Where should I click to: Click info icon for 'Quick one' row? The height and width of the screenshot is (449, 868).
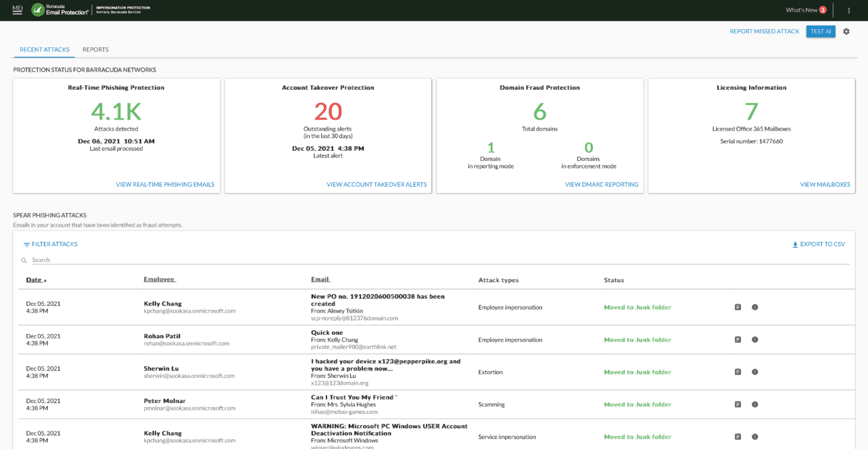[x=755, y=340]
